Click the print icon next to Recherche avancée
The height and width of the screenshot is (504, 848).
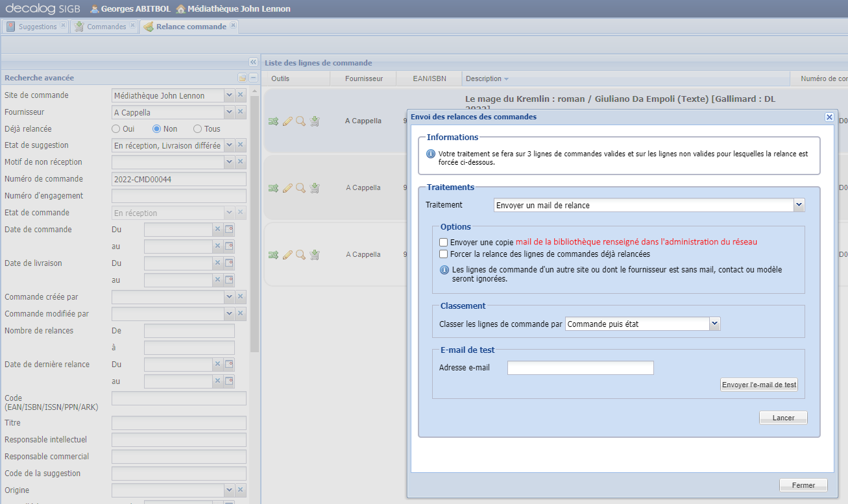(241, 77)
